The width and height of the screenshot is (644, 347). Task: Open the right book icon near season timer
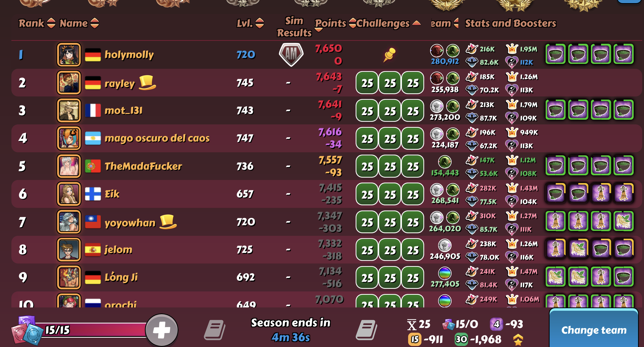pyautogui.click(x=366, y=330)
